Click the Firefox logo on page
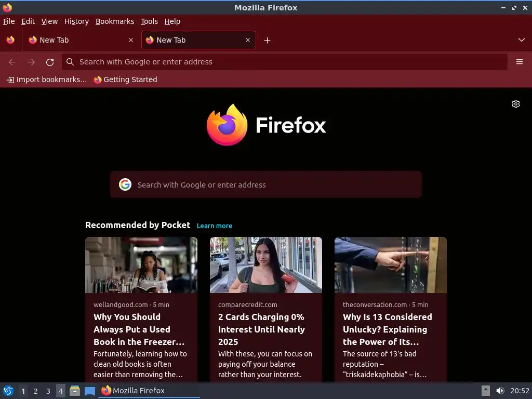Image resolution: width=532 pixels, height=399 pixels. point(266,125)
